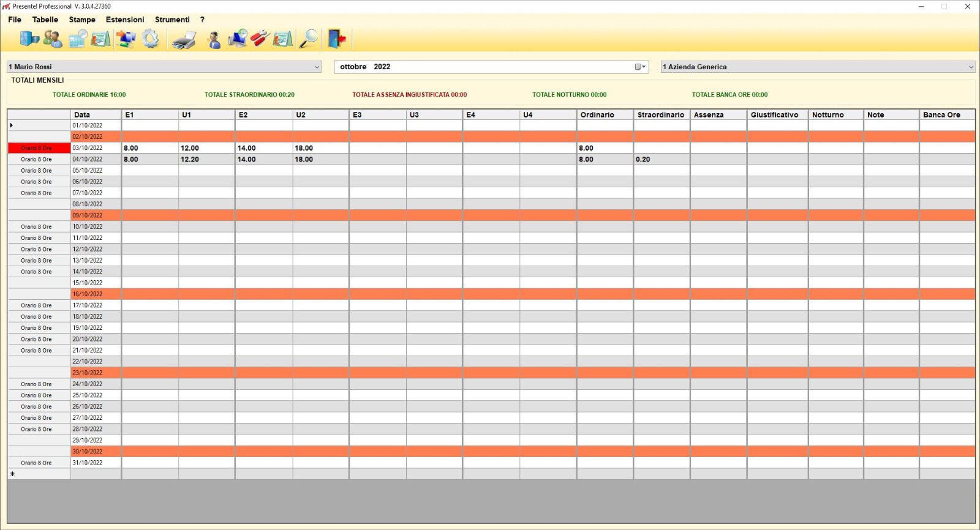The image size is (980, 530).
Task: Click the 'Data' column header
Action: click(96, 114)
